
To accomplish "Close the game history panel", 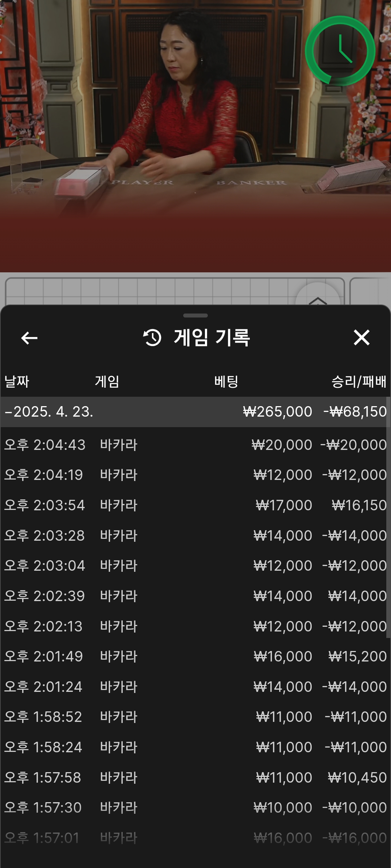I will (361, 338).
